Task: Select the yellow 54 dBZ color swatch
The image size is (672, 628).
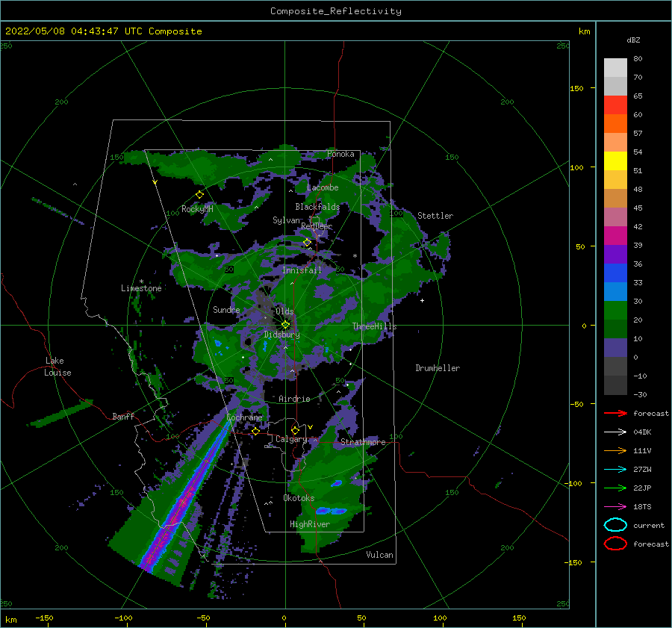Action: pos(615,161)
